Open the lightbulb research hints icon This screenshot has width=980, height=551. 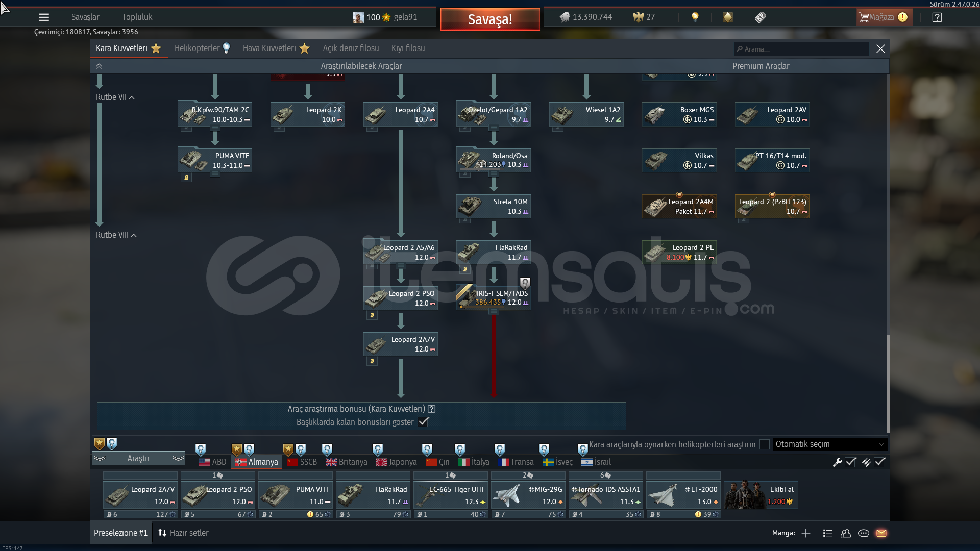(x=695, y=17)
